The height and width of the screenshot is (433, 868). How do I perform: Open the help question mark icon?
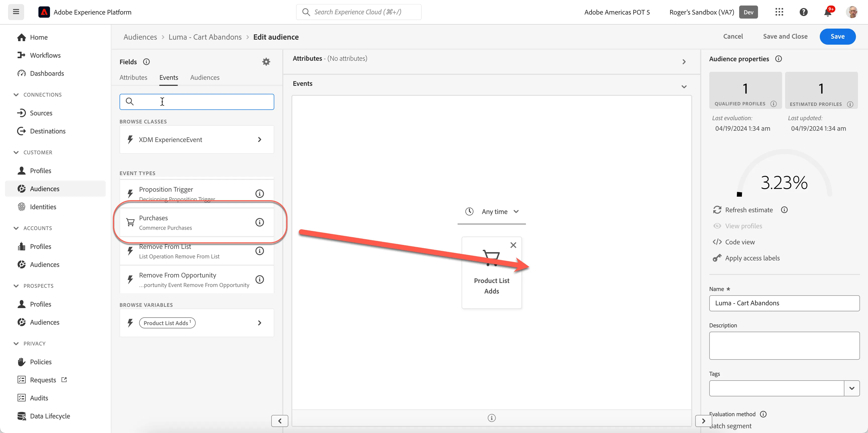803,12
